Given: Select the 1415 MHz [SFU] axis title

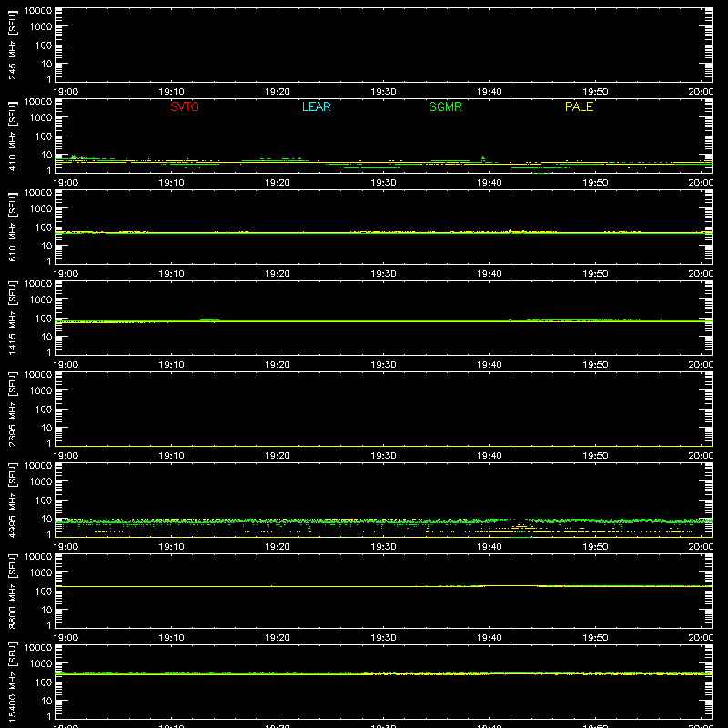Looking at the screenshot, I should point(12,318).
